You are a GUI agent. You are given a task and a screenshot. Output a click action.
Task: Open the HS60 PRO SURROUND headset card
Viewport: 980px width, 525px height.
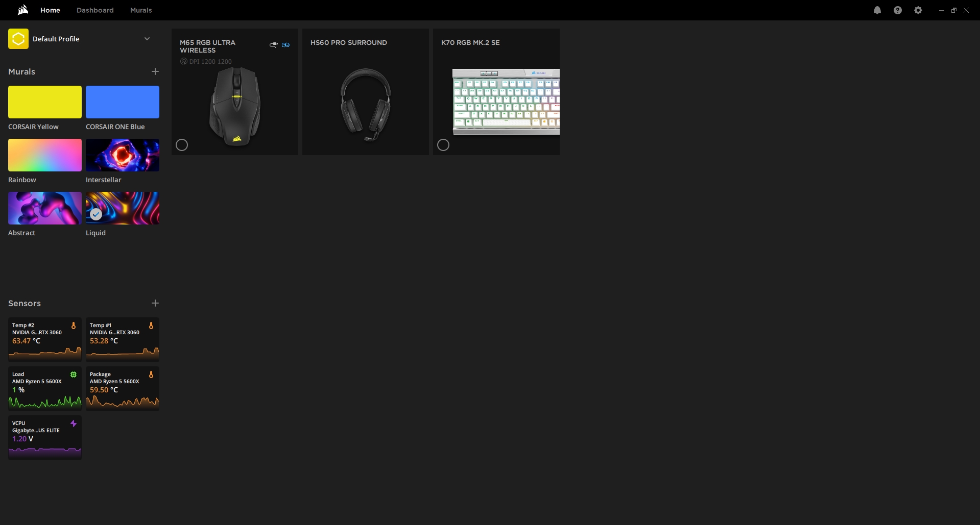pyautogui.click(x=366, y=92)
